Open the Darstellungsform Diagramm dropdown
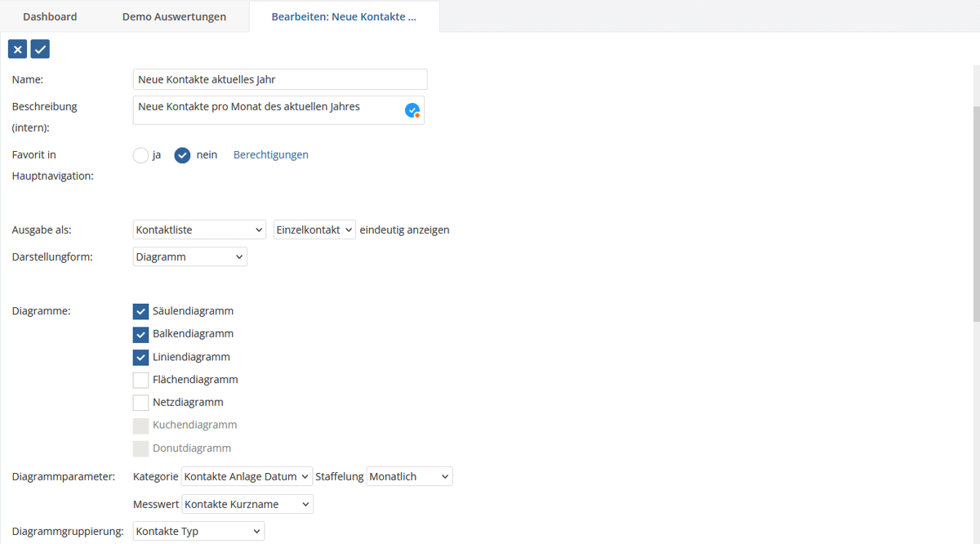This screenshot has height=544, width=980. pos(189,257)
